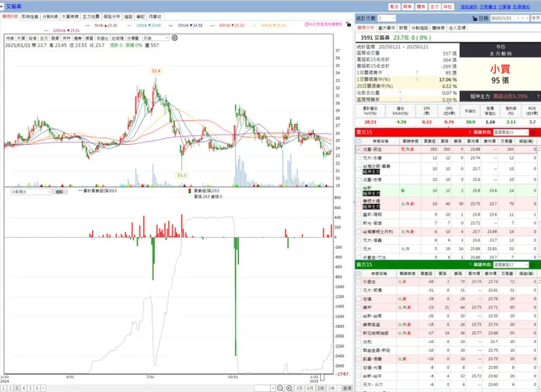Switch to the 主力地圖 tab
This screenshot has width=541, height=392.
91,17
